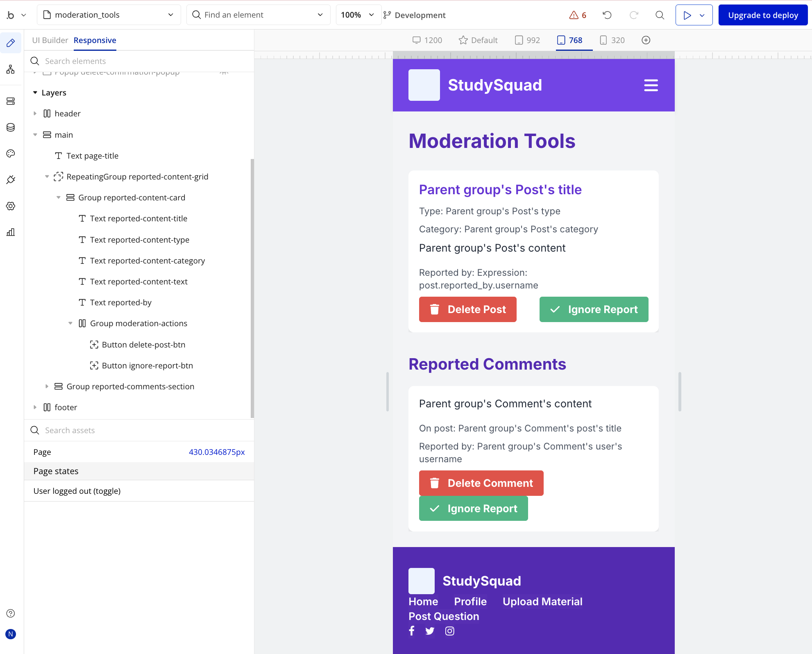Collapse the Layers section
Viewport: 812px width, 654px height.
[35, 93]
